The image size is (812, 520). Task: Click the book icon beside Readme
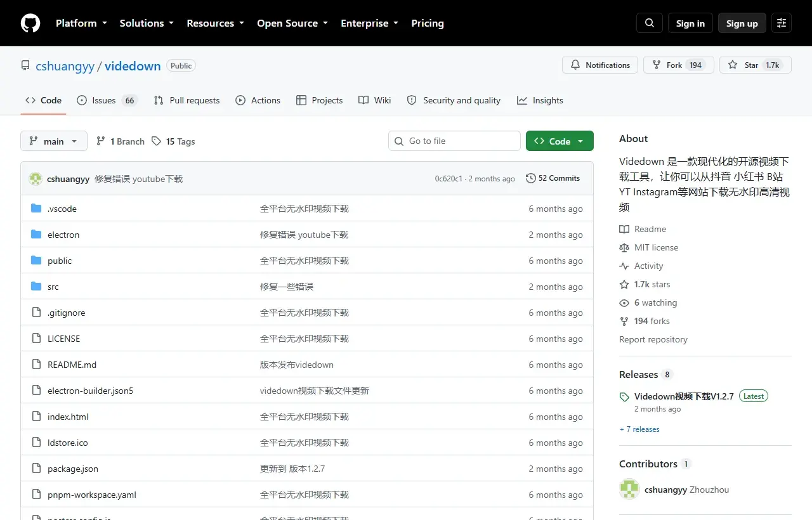coord(624,229)
